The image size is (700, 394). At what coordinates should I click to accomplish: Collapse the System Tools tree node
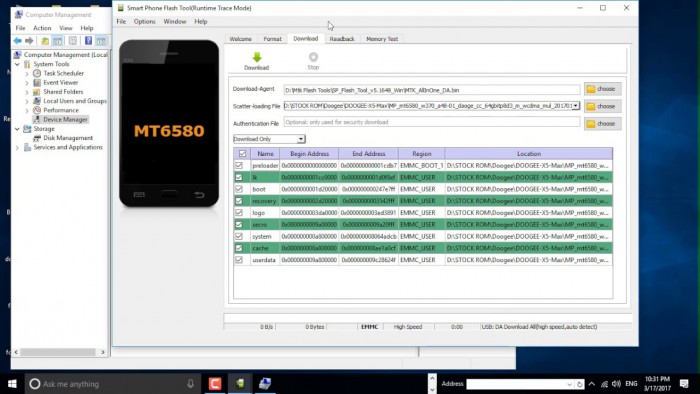(x=17, y=64)
